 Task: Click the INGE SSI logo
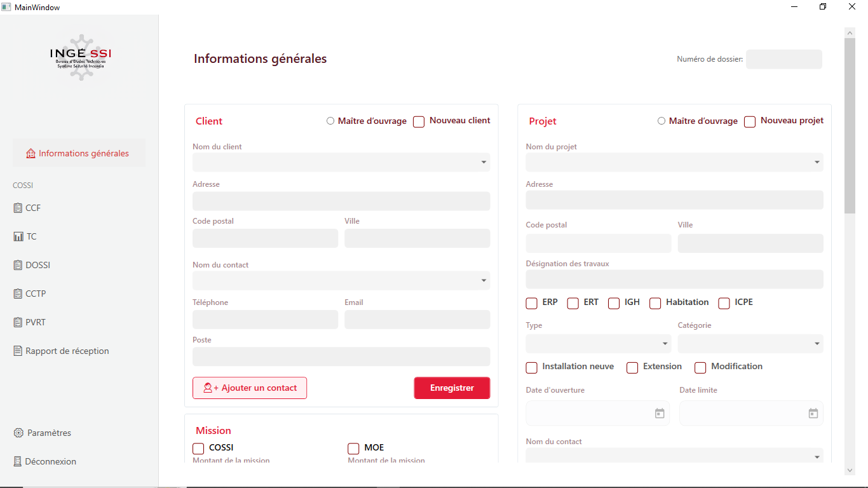coord(81,57)
